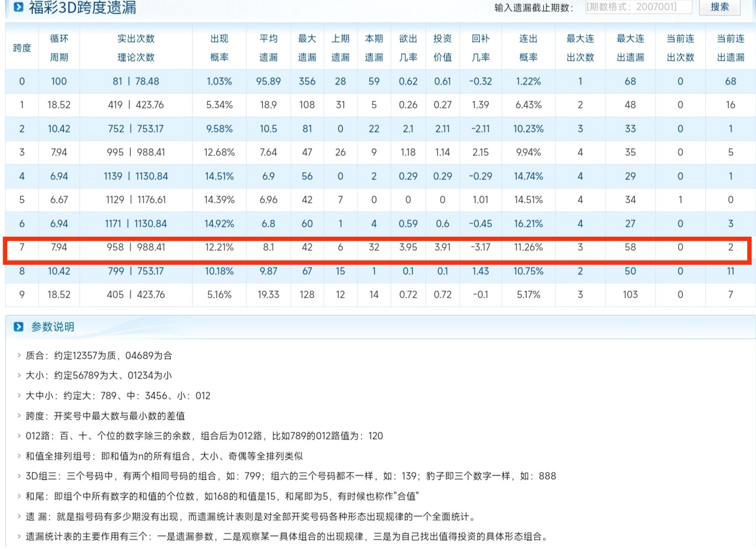
Task: Click the 当前连出次数 column header
Action: [x=680, y=48]
